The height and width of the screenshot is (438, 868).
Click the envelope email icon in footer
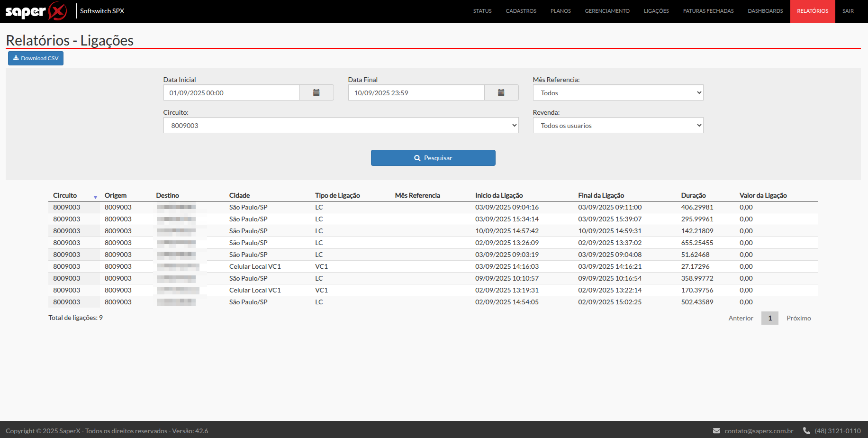point(716,431)
